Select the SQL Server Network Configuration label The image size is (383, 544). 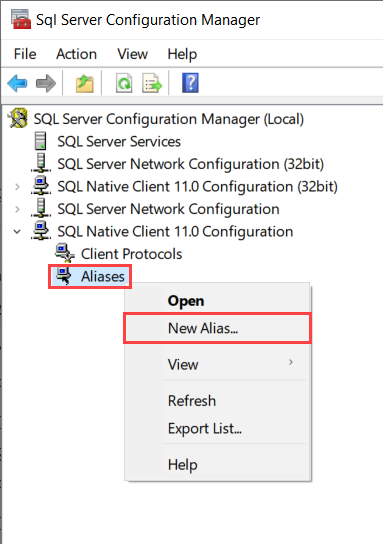[x=168, y=209]
